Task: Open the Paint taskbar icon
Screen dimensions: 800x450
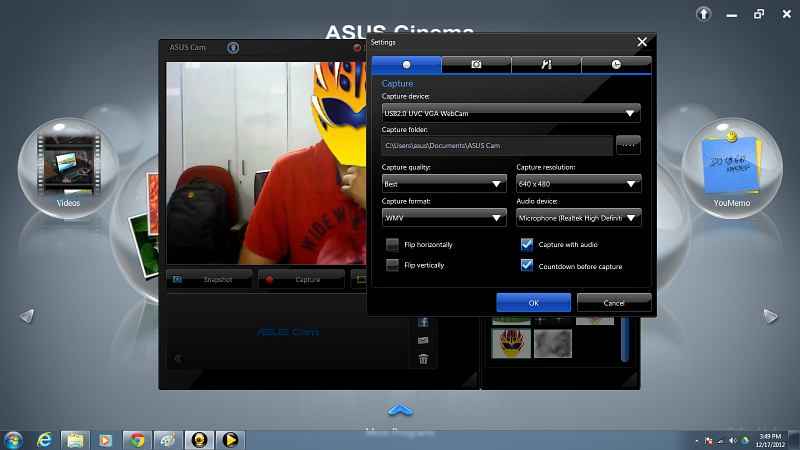Action: click(x=167, y=440)
